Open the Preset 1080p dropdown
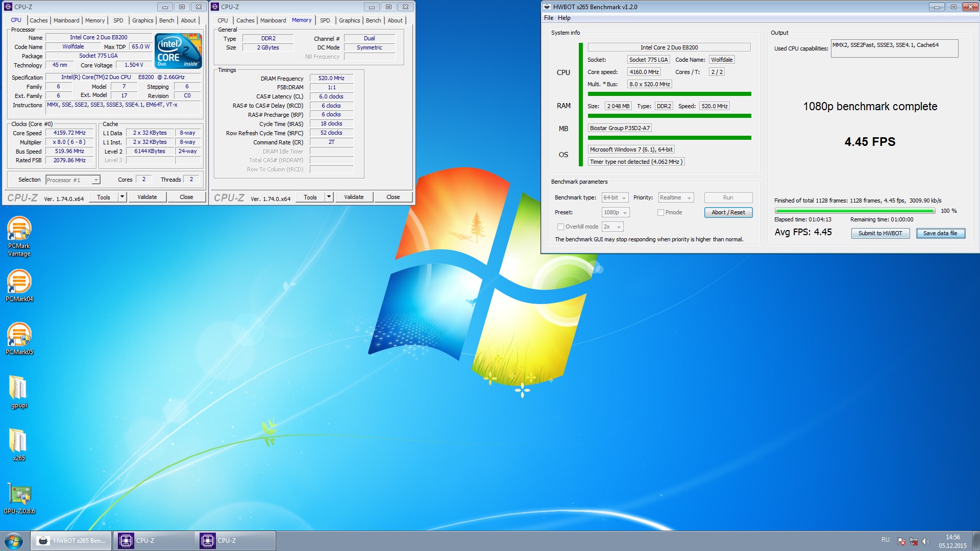This screenshot has width=980, height=551. tap(616, 212)
